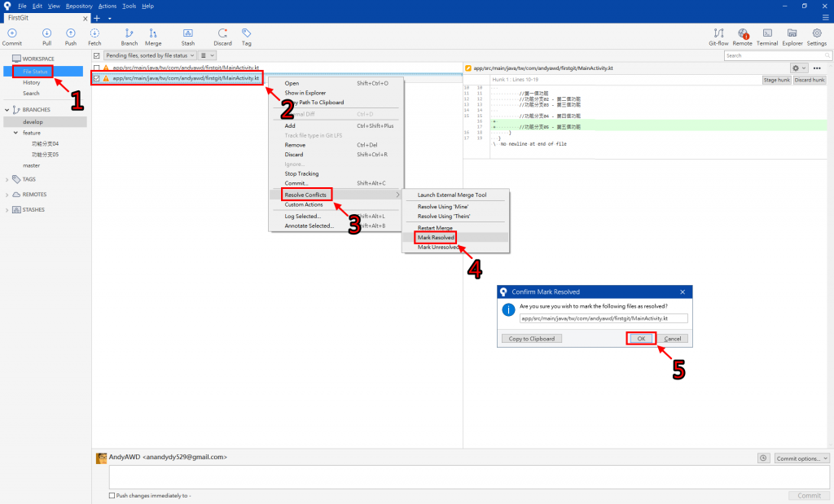Screen dimensions: 834x504
Task: Open the Tools menu
Action: (x=129, y=6)
